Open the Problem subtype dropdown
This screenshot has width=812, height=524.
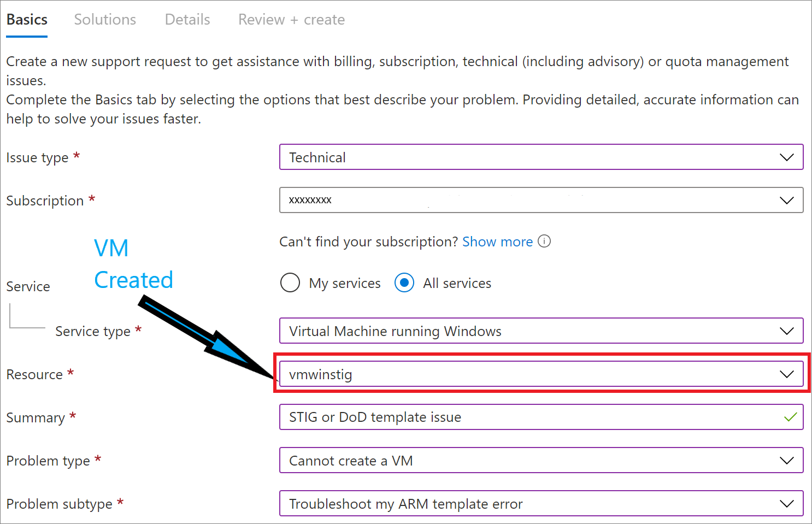coord(541,504)
